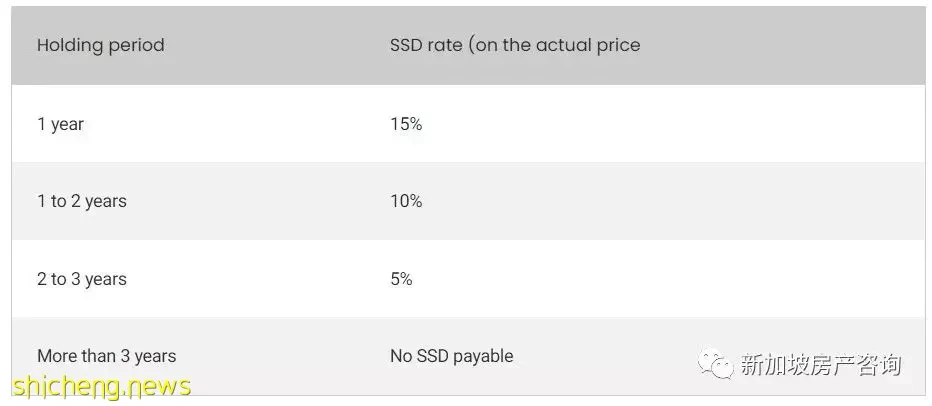The width and height of the screenshot is (932, 406).
Task: Click the '1 year' holding period cell
Action: 60,124
